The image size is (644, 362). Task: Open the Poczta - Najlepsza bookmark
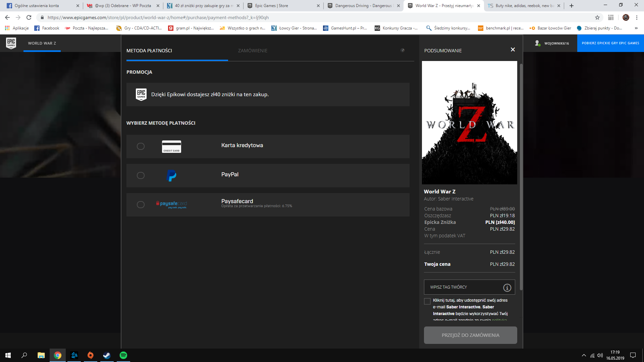coord(87,28)
